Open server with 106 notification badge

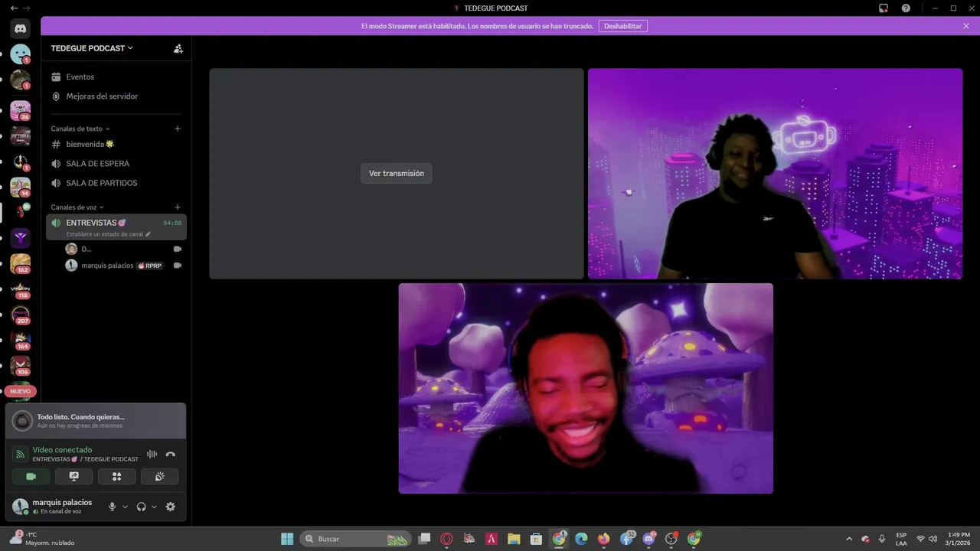(21, 367)
